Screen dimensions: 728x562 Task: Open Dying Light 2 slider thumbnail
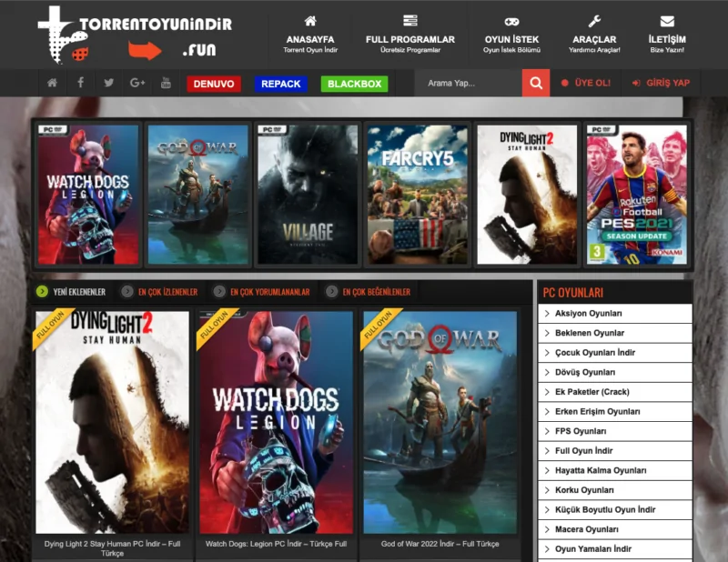(x=527, y=195)
